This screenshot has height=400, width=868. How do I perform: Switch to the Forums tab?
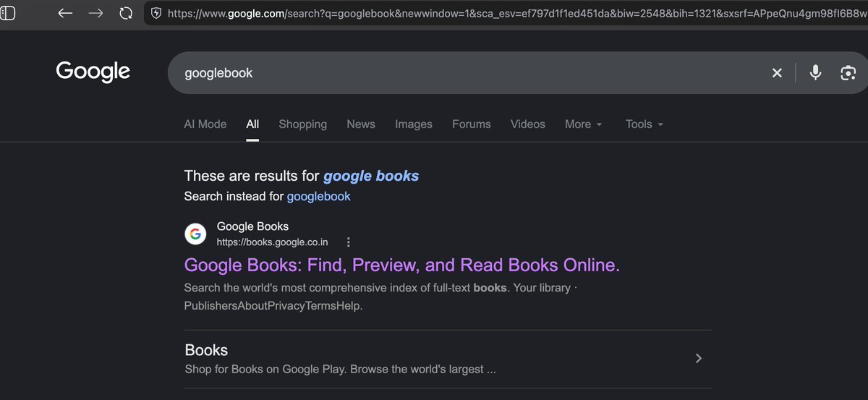coord(472,124)
